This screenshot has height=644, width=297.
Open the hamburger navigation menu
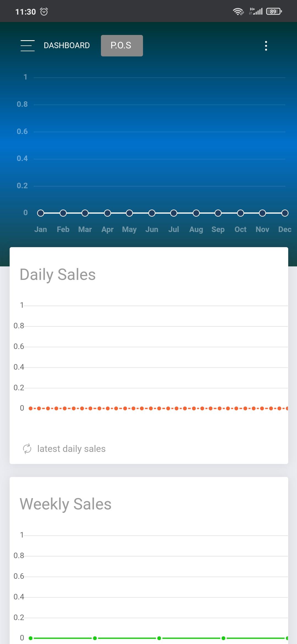(28, 45)
